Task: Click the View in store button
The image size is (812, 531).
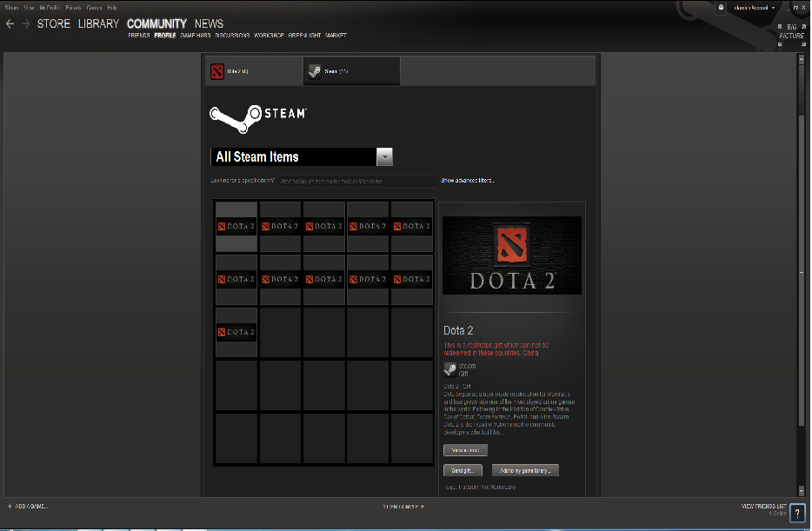Action: click(x=465, y=450)
